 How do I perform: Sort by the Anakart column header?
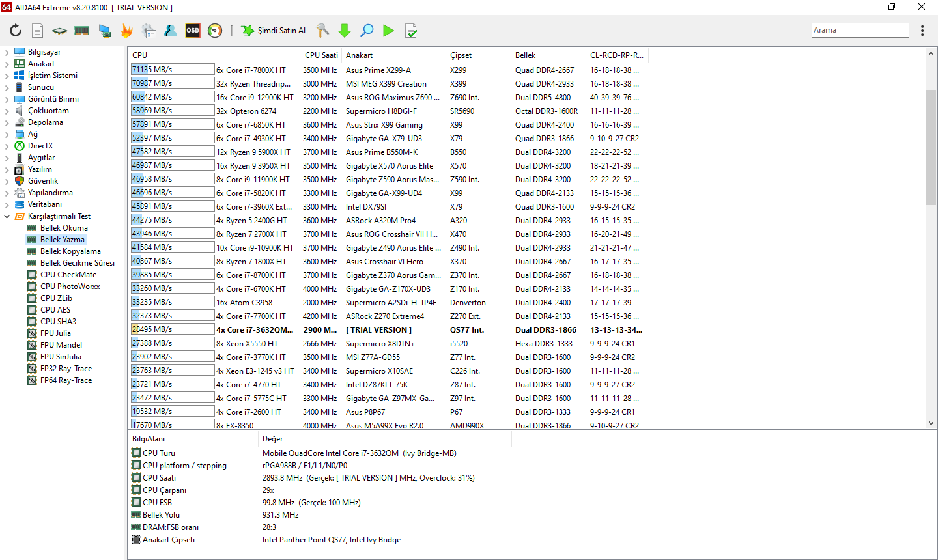[x=394, y=55]
